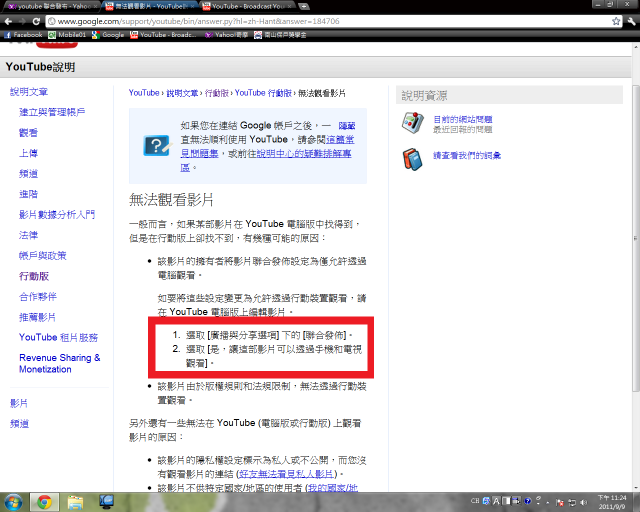Click the CH language indicator in tray
The height and width of the screenshot is (512, 640).
[475, 501]
